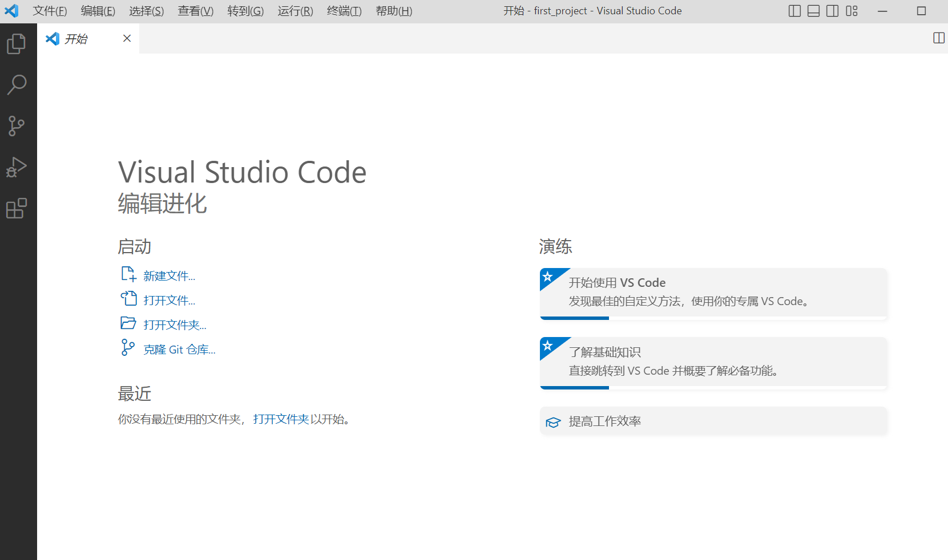Toggle bottom panel layout icon
The width and height of the screenshot is (948, 560).
(814, 11)
